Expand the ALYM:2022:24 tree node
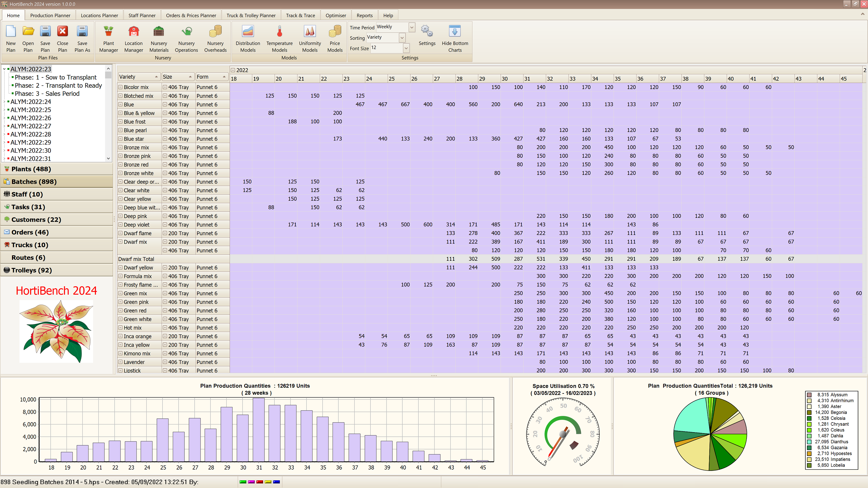The width and height of the screenshot is (868, 488). point(5,102)
